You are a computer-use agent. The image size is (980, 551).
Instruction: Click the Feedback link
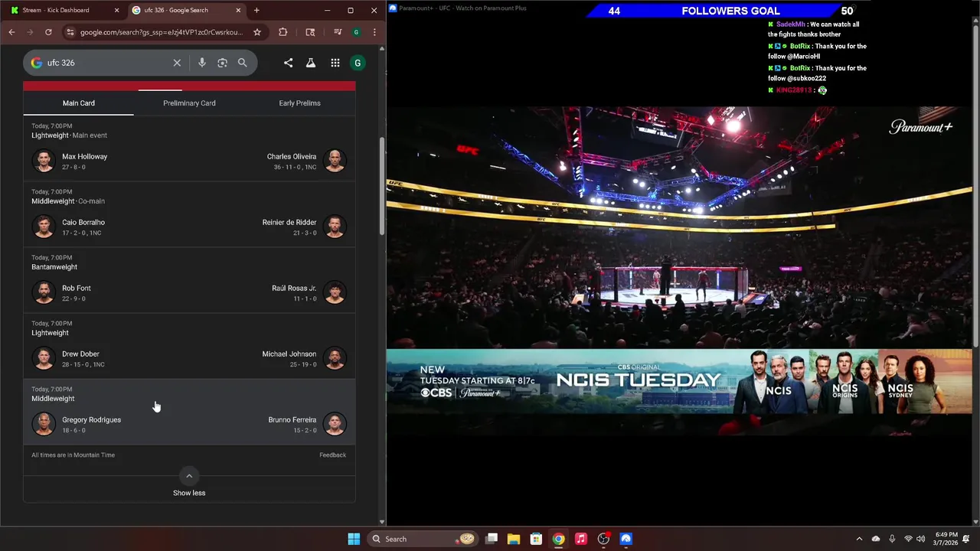coord(332,455)
